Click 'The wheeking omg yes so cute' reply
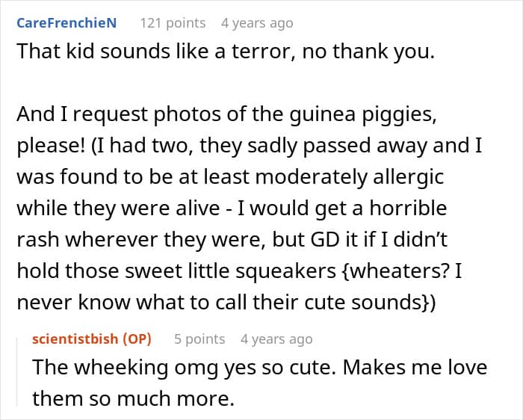The width and height of the screenshot is (523, 420). (x=184, y=368)
